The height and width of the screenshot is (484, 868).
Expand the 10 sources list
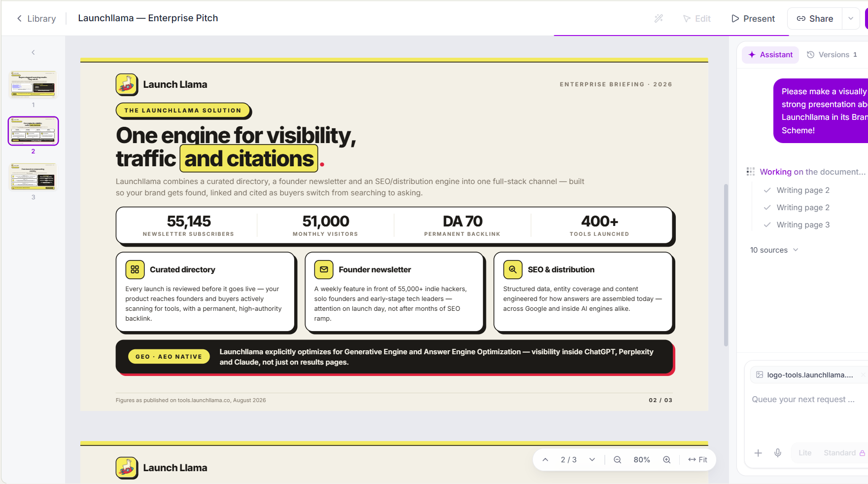(x=774, y=250)
